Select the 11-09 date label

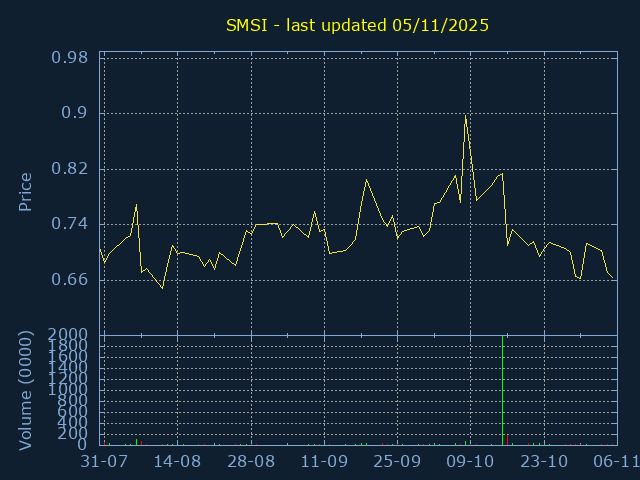(324, 462)
